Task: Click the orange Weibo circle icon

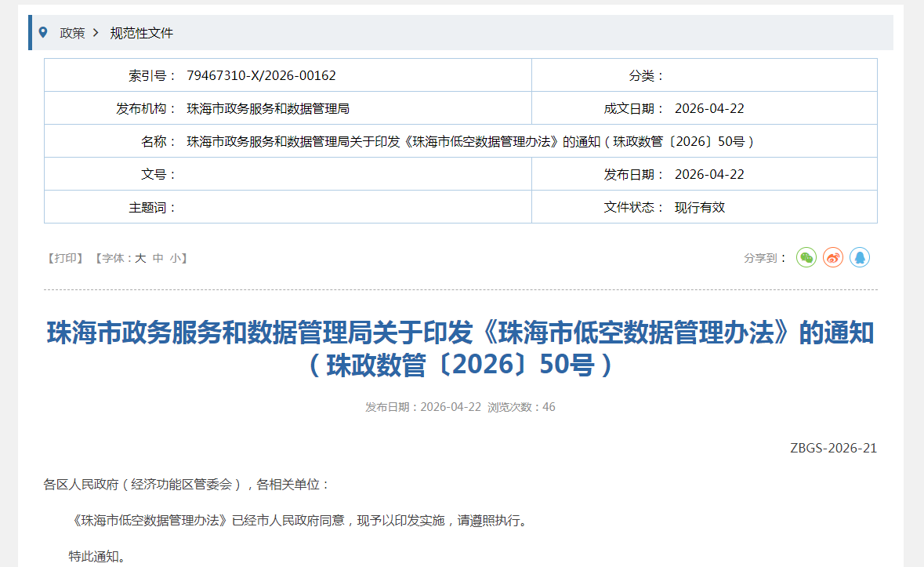Action: tap(832, 257)
